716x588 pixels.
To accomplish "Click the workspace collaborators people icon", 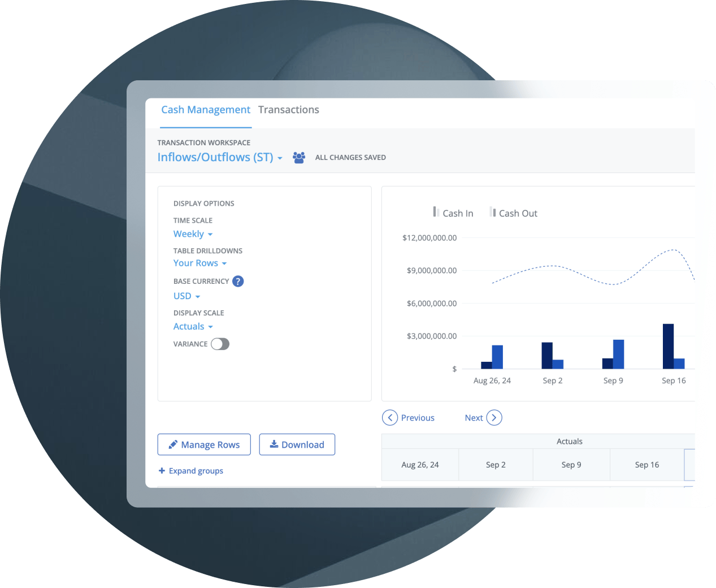I will [299, 157].
